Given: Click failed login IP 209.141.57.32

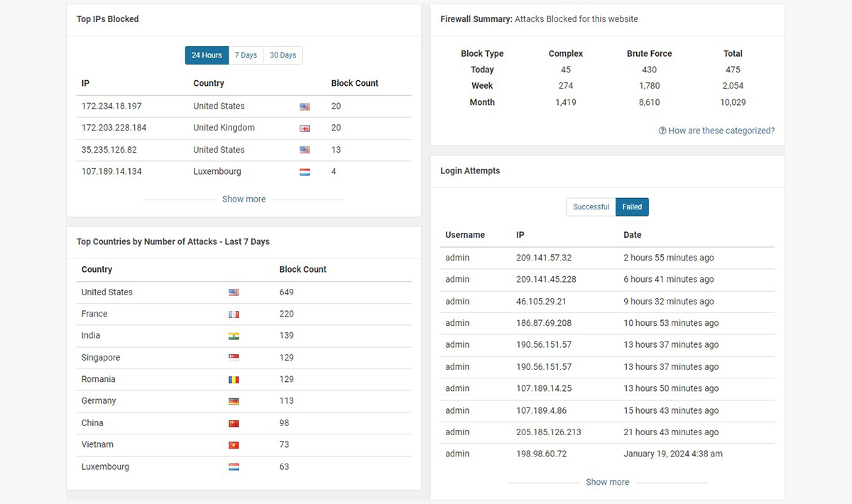Looking at the screenshot, I should tap(544, 258).
